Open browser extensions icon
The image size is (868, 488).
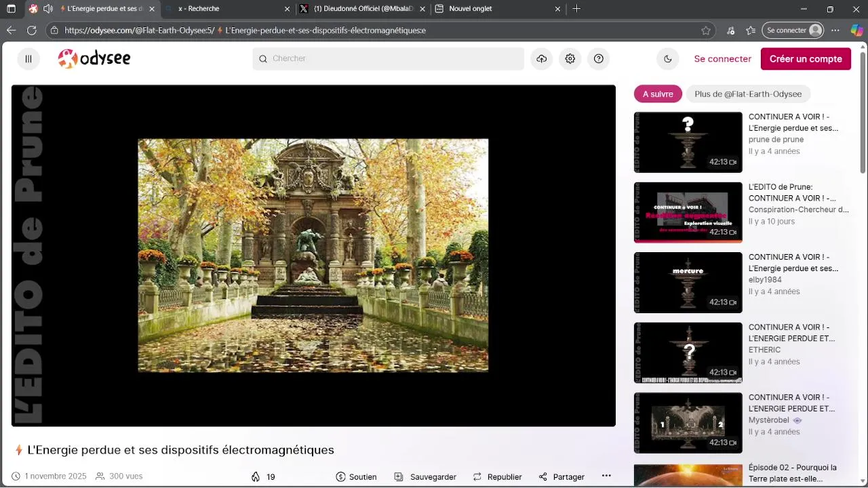730,30
